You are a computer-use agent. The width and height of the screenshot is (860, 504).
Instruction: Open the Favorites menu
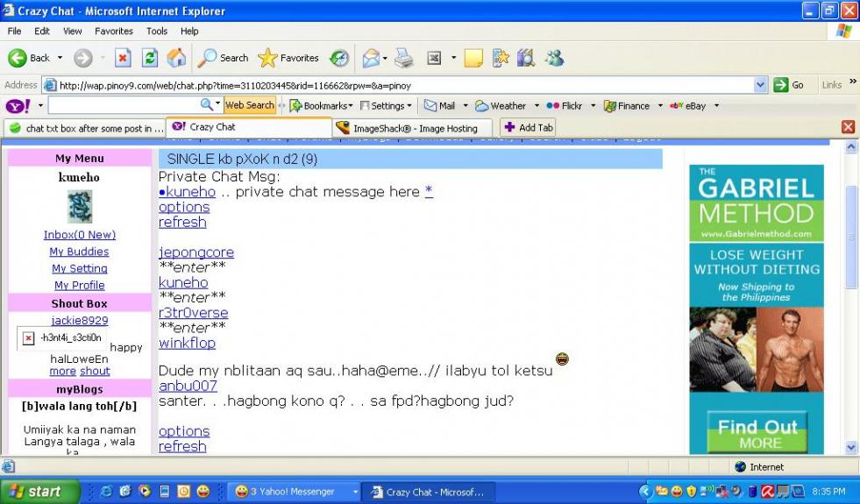[114, 31]
